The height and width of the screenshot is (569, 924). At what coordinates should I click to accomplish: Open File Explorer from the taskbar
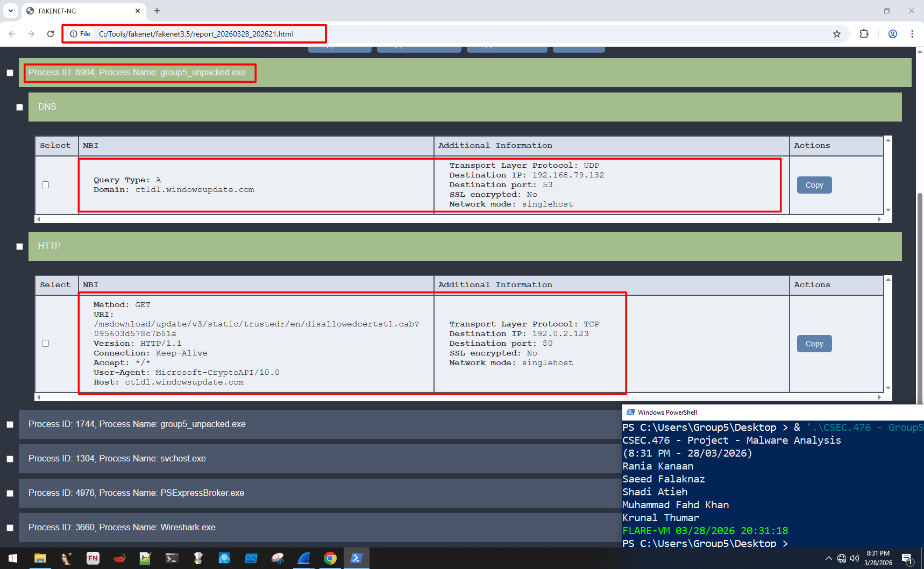pos(40,558)
